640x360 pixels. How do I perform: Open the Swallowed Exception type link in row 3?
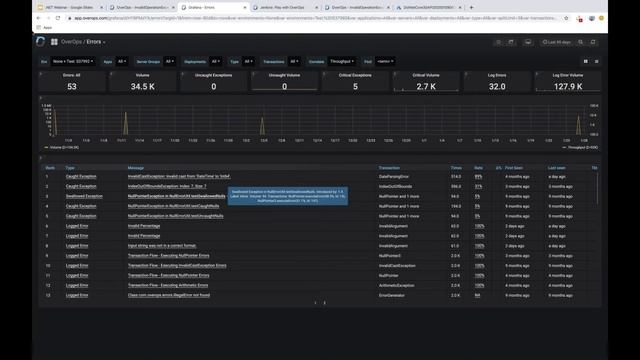tap(84, 196)
